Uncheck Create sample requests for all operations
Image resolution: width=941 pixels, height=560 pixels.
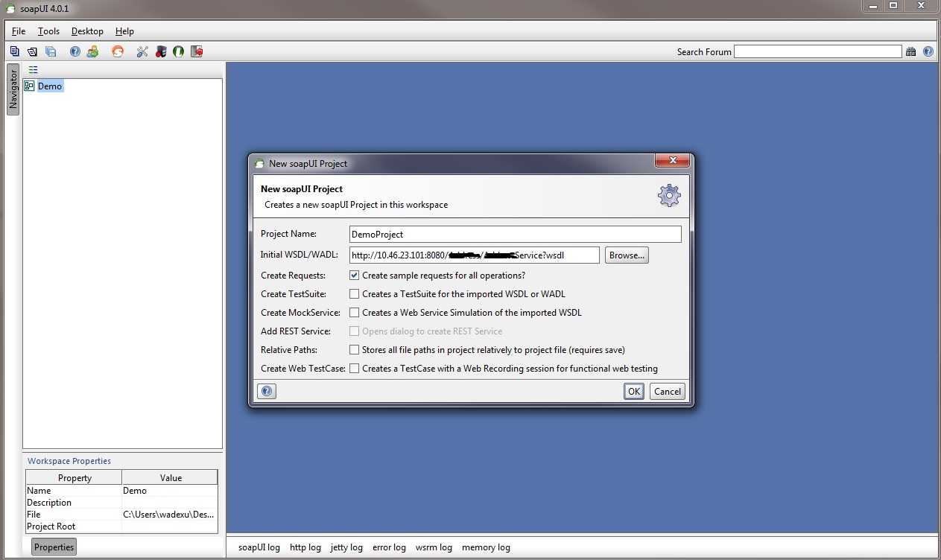(x=355, y=276)
